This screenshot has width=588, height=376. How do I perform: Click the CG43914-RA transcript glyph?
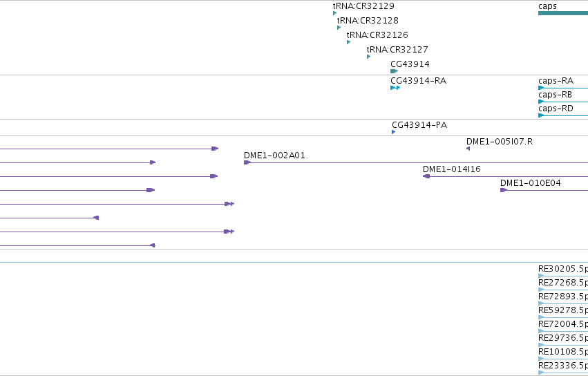pos(395,88)
